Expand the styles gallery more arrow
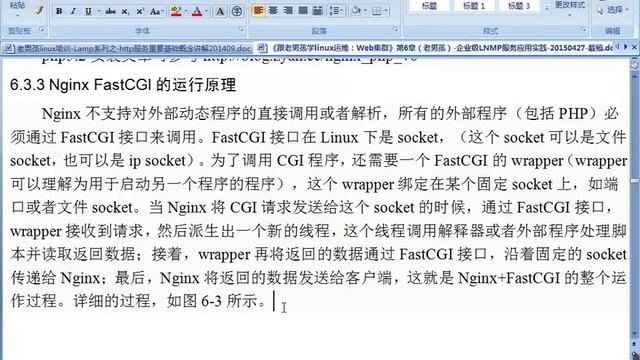This screenshot has width=640, height=360. pos(547,8)
